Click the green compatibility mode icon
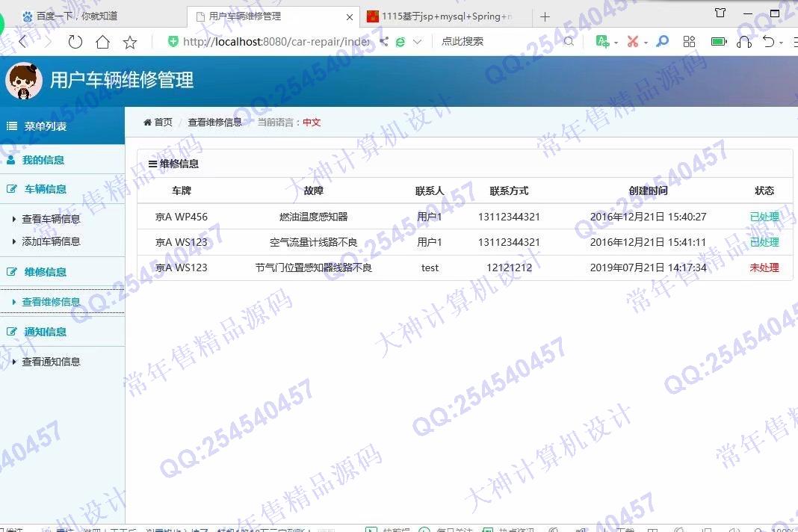798x532 pixels. pyautogui.click(x=400, y=42)
